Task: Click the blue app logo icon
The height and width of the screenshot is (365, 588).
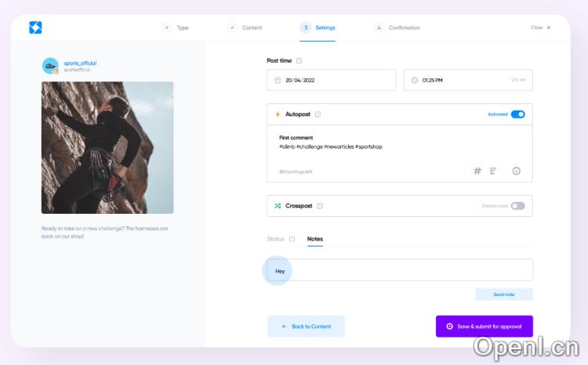Action: pyautogui.click(x=35, y=27)
